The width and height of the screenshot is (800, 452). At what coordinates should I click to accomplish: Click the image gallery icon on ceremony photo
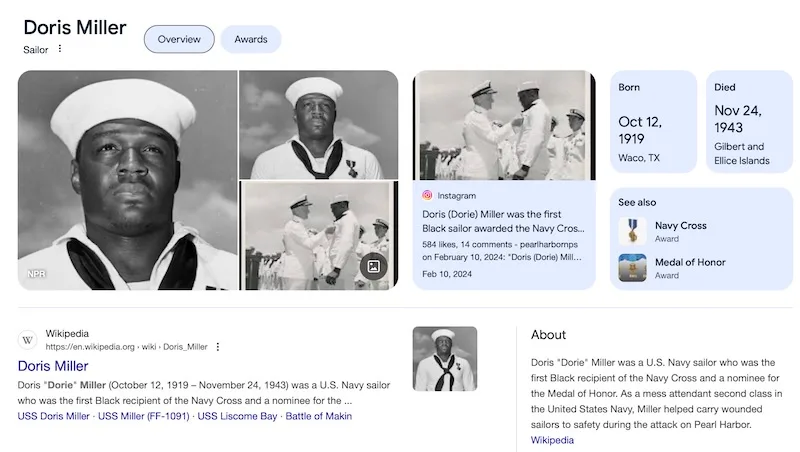(x=373, y=266)
